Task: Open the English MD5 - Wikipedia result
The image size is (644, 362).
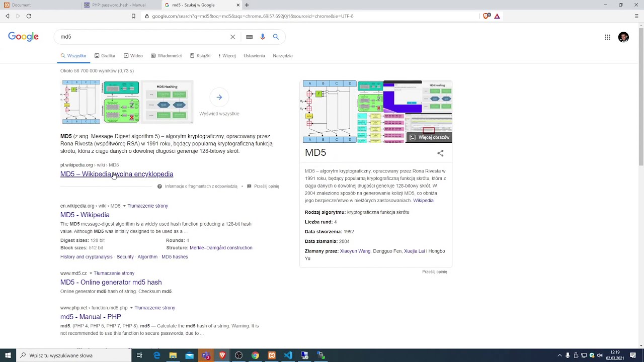Action: point(85,215)
